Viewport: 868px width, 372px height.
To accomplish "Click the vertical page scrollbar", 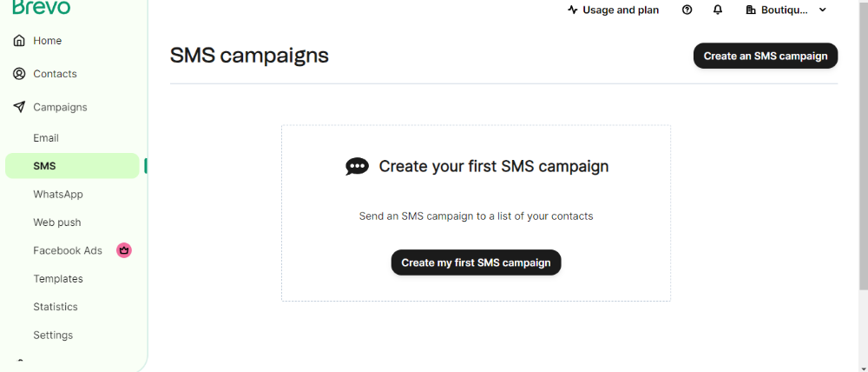I will click(x=864, y=144).
